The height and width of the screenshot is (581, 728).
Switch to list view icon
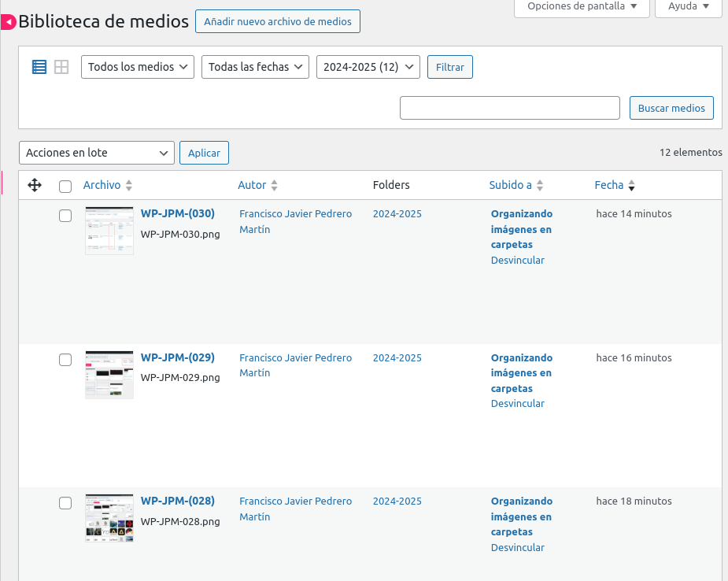pyautogui.click(x=39, y=67)
